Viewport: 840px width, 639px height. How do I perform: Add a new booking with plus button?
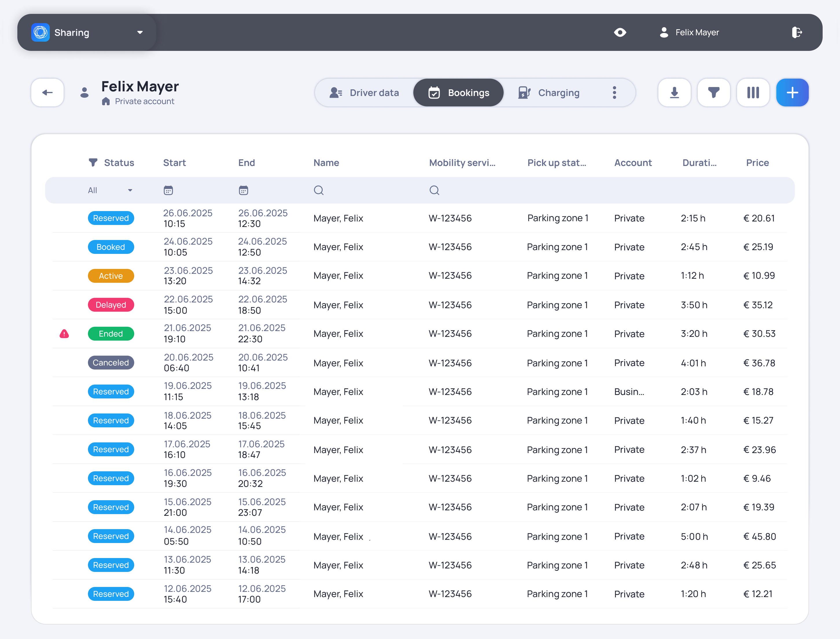pos(793,93)
